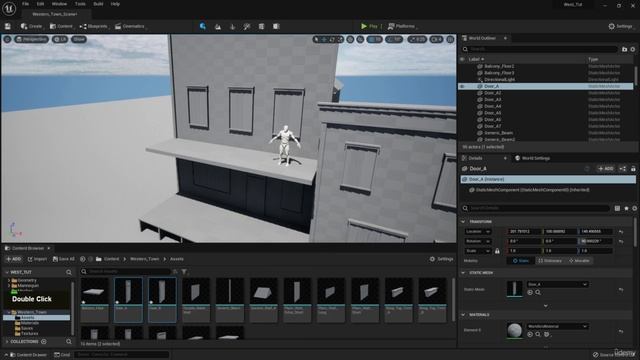The image size is (640, 360).
Task: Set Mobility to Static
Action: (520, 260)
